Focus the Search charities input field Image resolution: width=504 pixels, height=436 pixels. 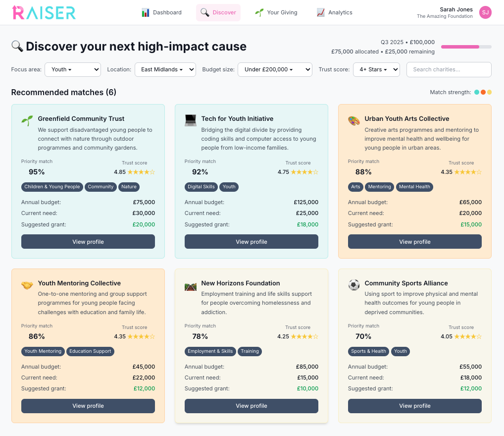pos(449,69)
